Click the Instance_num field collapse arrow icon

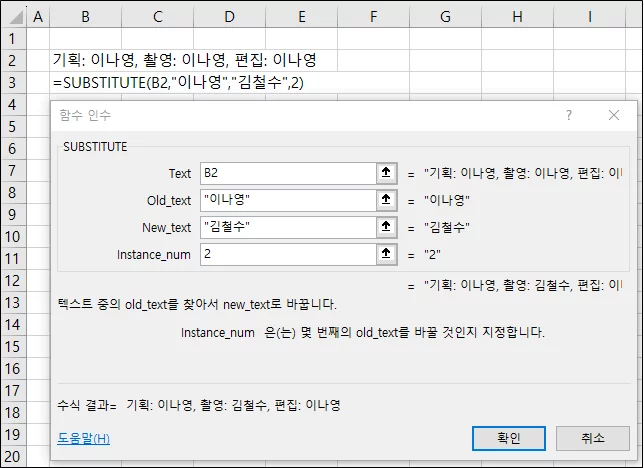[386, 254]
